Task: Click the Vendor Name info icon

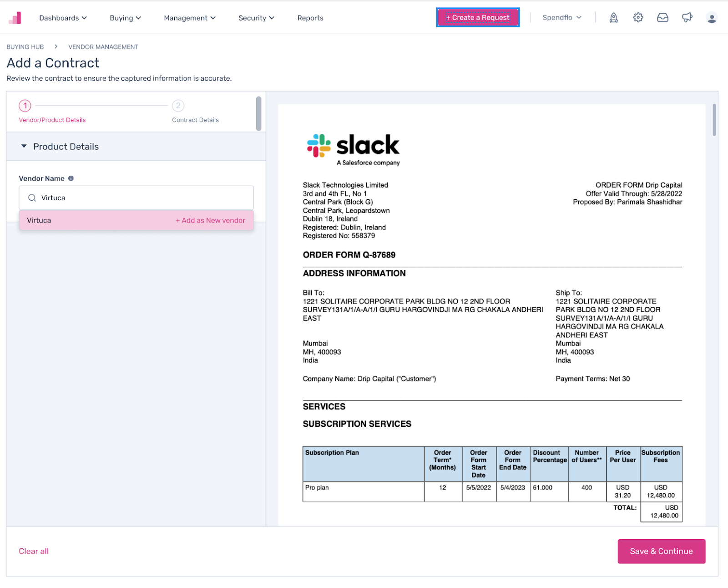Action: 71,178
